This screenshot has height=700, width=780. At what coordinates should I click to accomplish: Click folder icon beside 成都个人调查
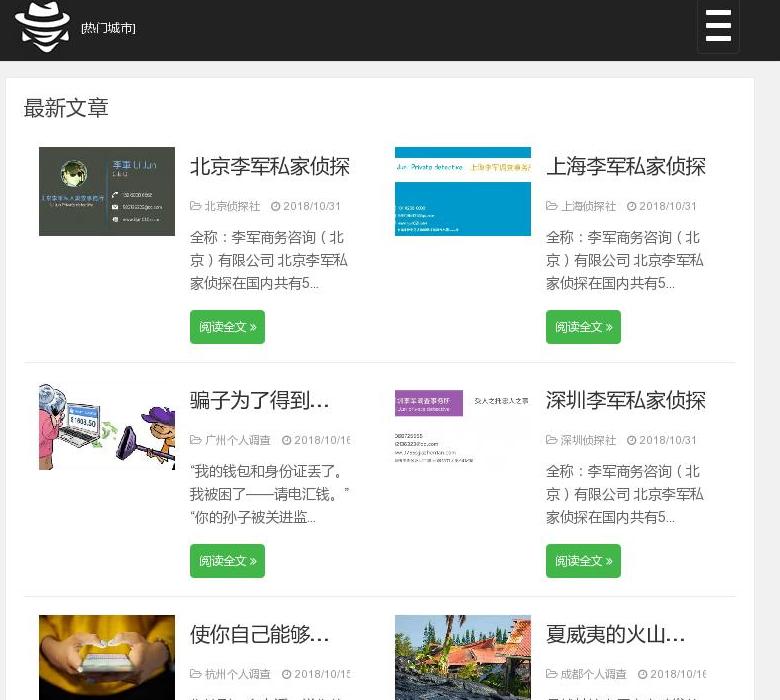coord(552,673)
